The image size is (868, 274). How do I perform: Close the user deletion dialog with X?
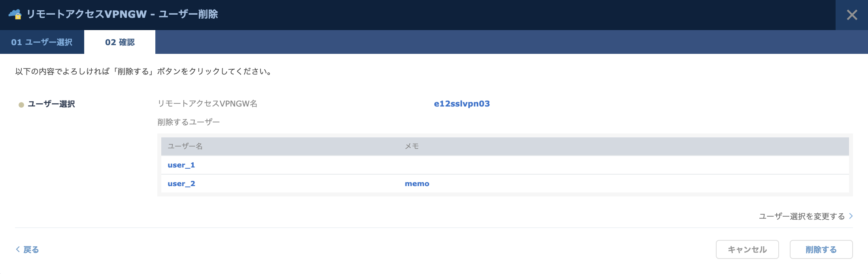point(852,15)
